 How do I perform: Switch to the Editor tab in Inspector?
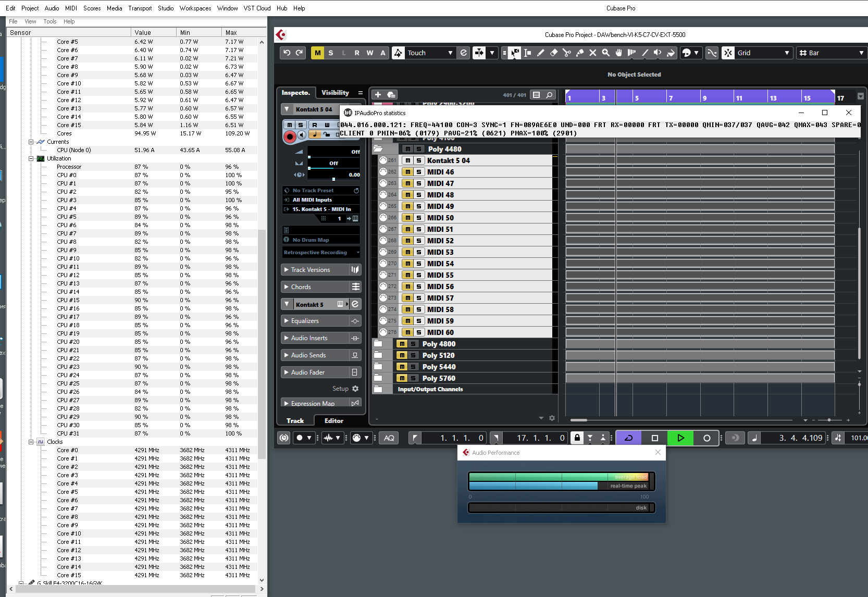click(x=334, y=421)
